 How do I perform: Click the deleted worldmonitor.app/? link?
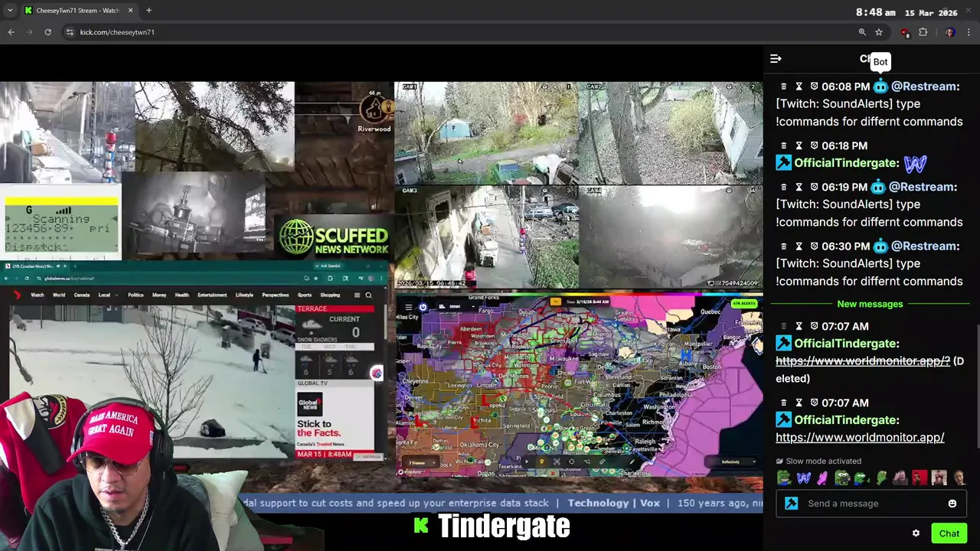coord(863,361)
